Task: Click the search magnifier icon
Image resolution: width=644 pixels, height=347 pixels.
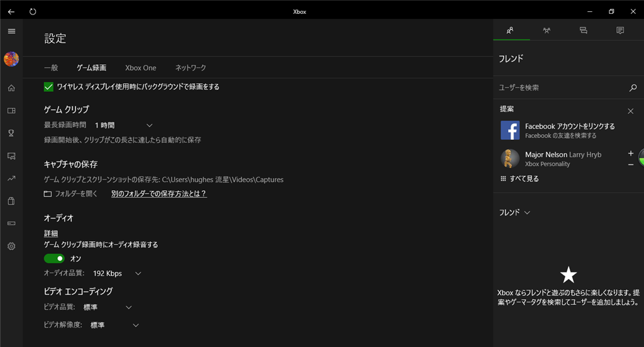Action: pos(633,88)
